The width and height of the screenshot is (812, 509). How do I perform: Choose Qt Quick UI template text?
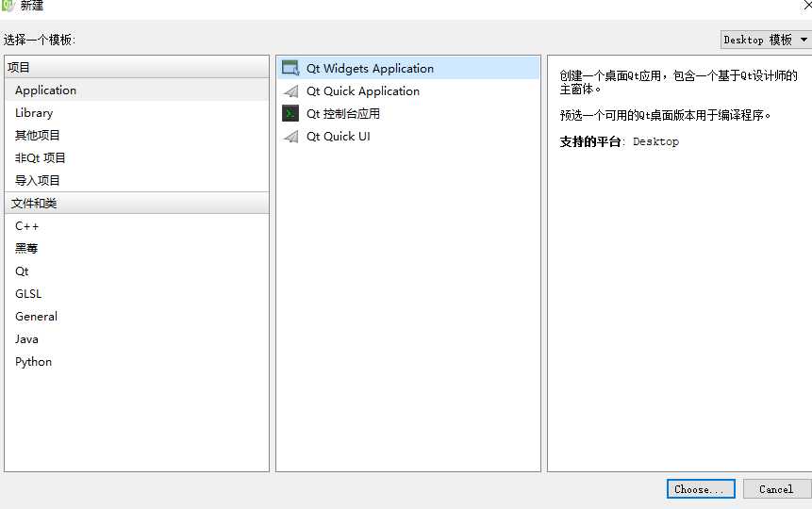coord(339,136)
